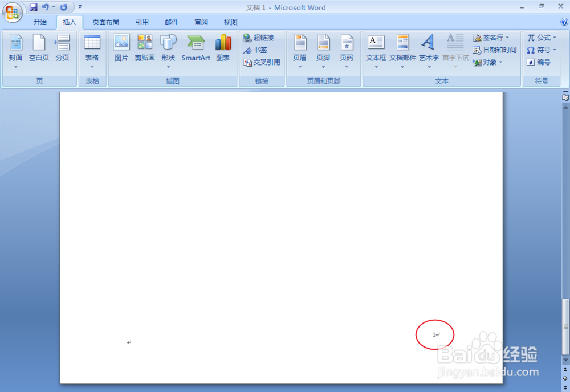Expand the footer (页脚) dropdown arrow
The image size is (570, 392).
tap(323, 67)
